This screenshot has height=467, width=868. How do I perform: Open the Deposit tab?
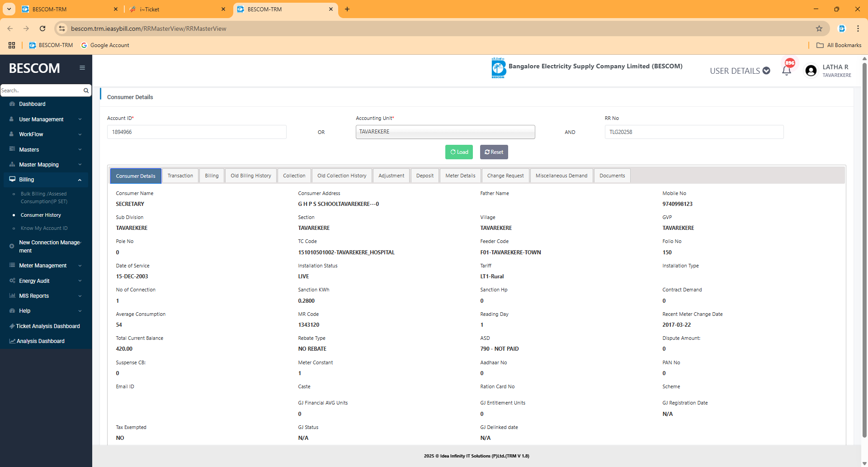(x=425, y=176)
